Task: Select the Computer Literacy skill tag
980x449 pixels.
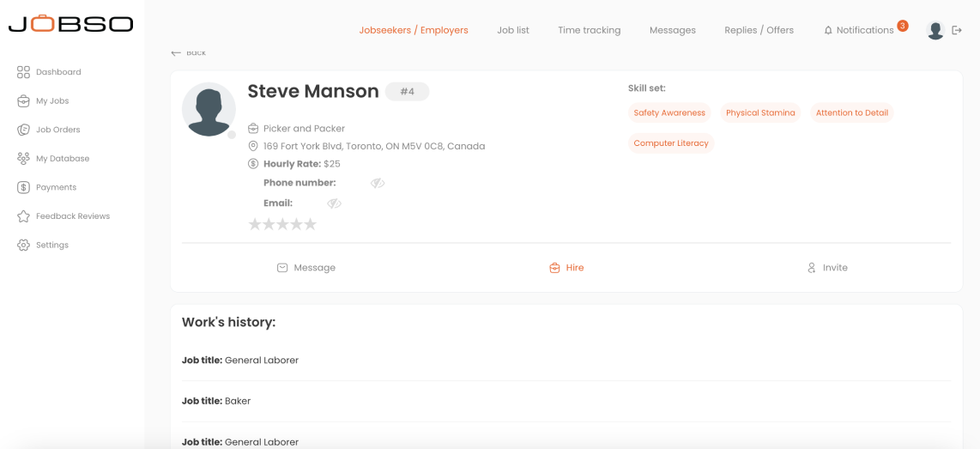Action: pyautogui.click(x=671, y=143)
